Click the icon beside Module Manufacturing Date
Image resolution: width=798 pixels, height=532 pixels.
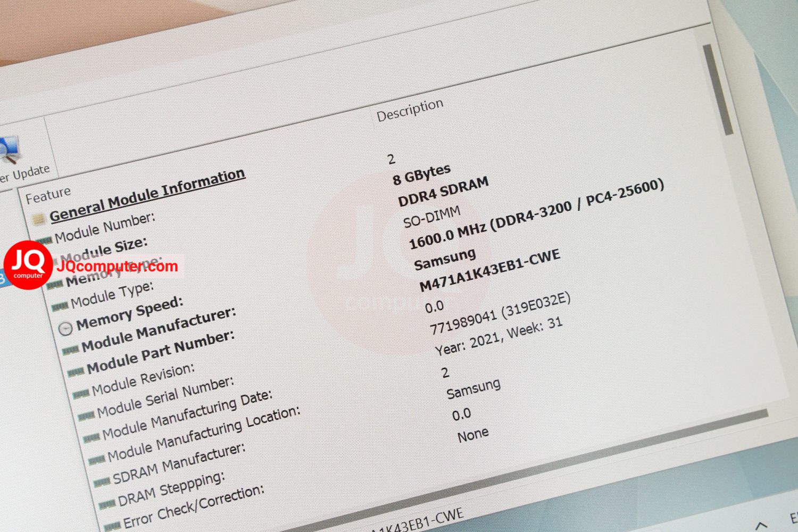point(92,438)
